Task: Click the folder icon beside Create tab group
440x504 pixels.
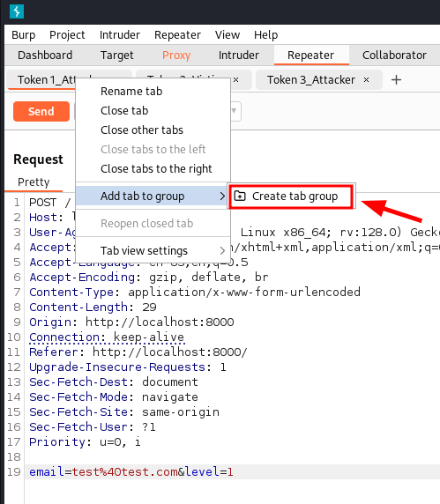Action: (x=240, y=196)
